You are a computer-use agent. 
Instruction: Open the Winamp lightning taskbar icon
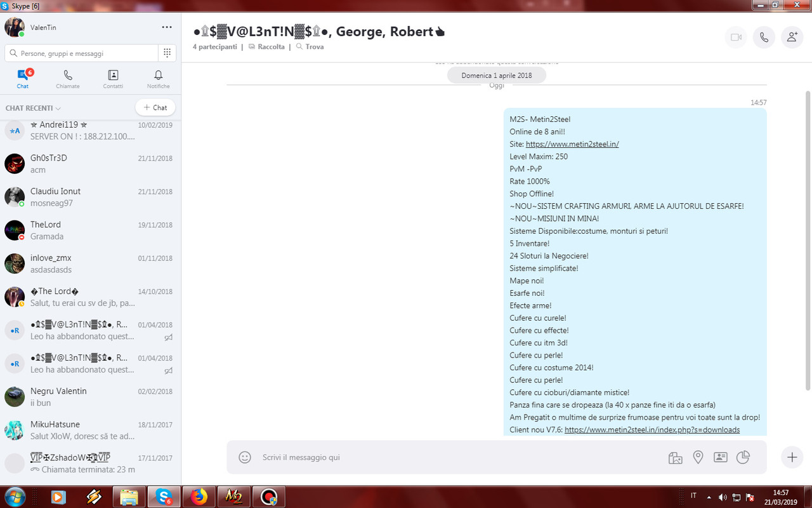[x=94, y=497]
